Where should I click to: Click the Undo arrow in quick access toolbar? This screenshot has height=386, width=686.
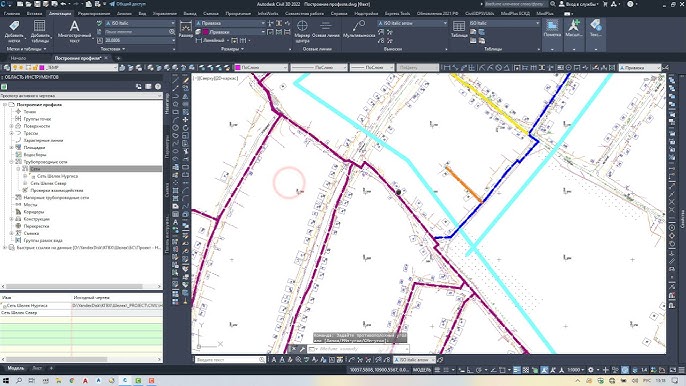63,4
